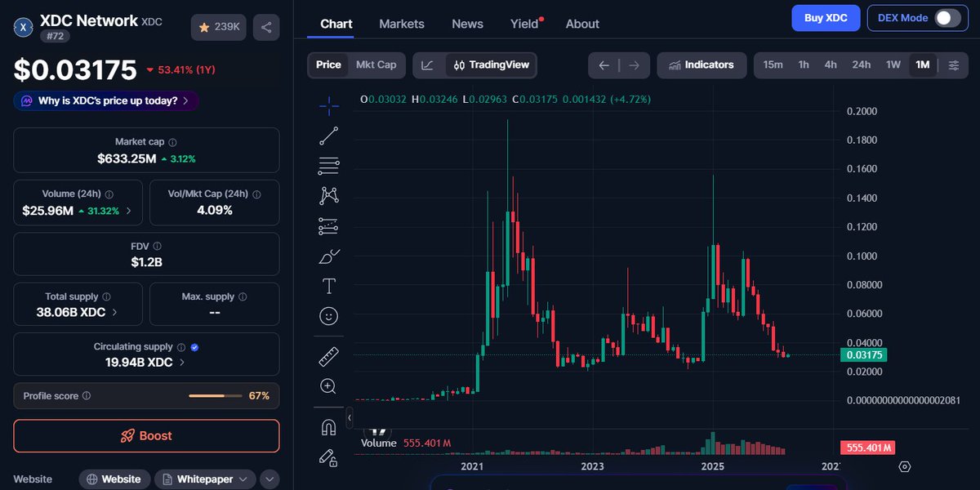The image size is (980, 490).
Task: Collapse the drawing toolbar side arrow
Action: 350,418
